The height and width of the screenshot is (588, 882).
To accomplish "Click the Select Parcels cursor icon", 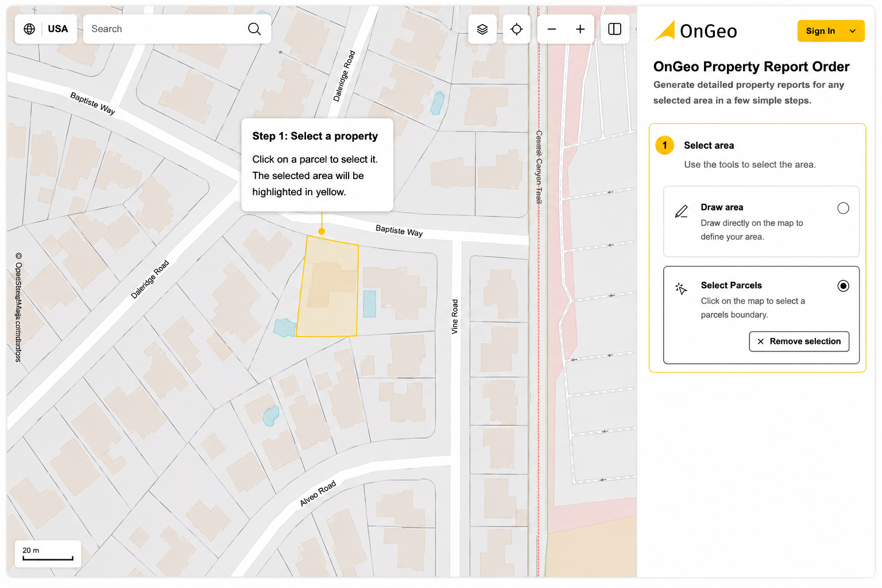I will coord(682,289).
